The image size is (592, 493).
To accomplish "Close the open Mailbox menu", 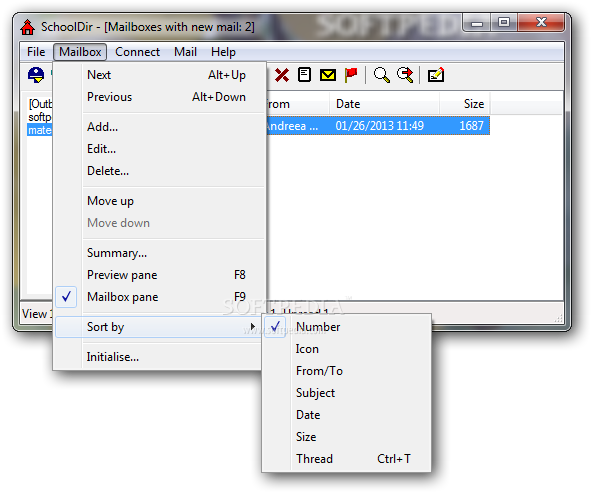I will pos(80,52).
